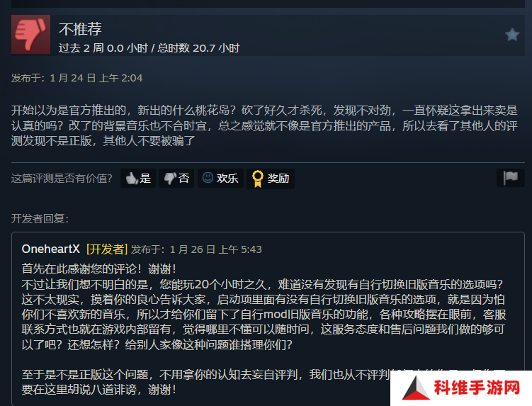Click the star icon beside review header

(512, 35)
